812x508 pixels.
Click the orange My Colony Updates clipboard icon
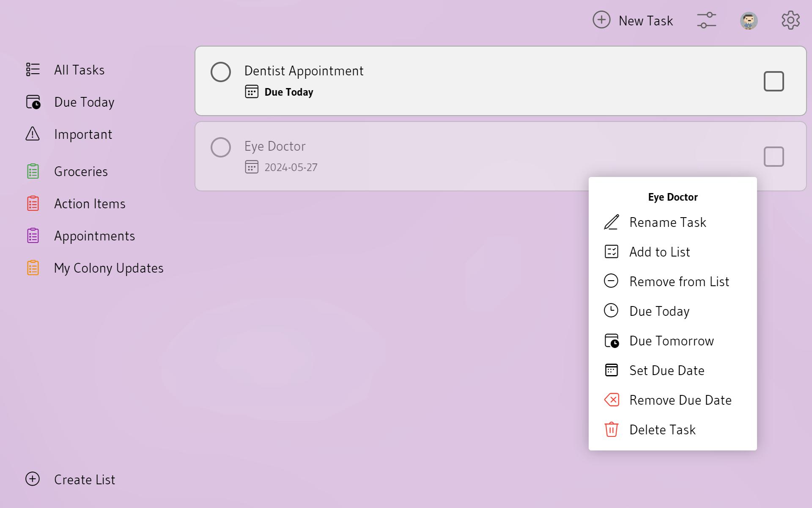[x=33, y=268]
